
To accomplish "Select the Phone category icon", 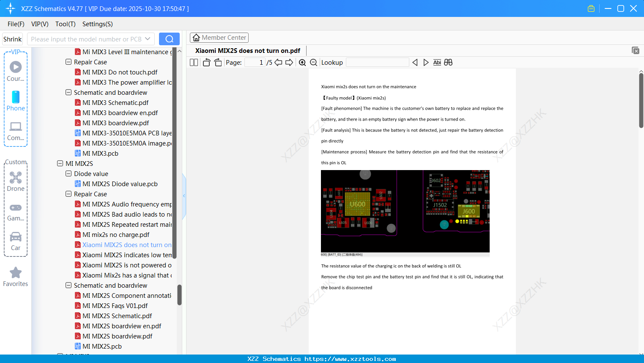I will click(x=16, y=101).
